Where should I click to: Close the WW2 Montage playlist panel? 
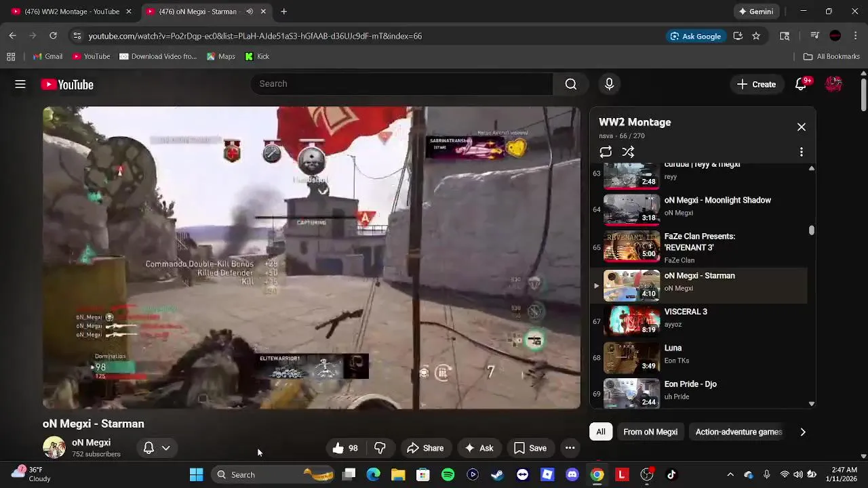(801, 127)
